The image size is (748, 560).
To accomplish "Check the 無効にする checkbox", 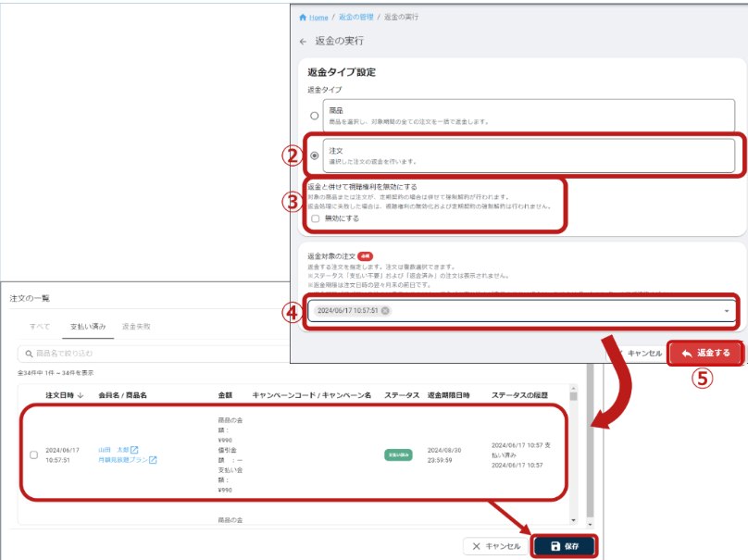I will pos(316,219).
